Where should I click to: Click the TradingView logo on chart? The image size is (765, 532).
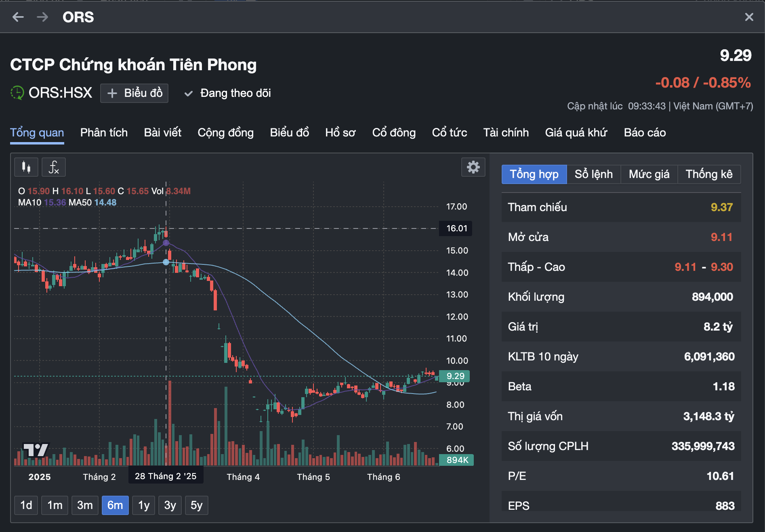coord(36,450)
